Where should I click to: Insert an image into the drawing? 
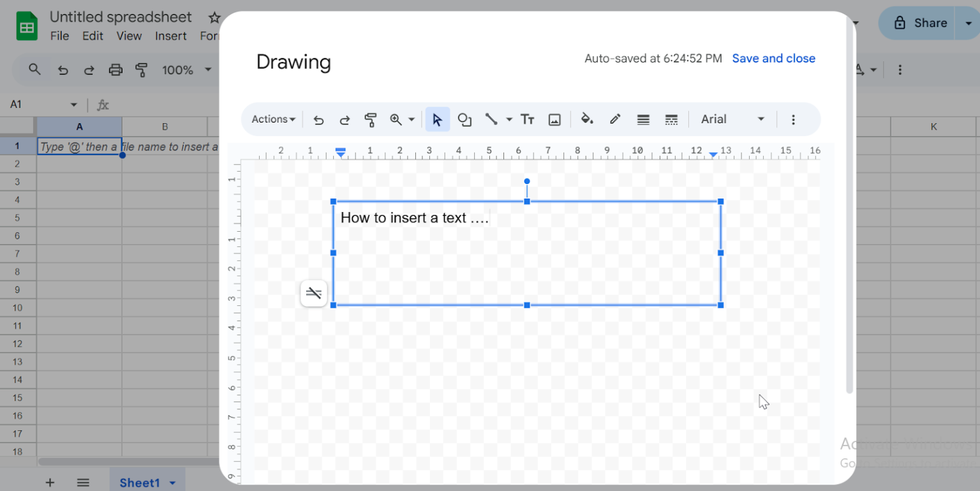554,119
